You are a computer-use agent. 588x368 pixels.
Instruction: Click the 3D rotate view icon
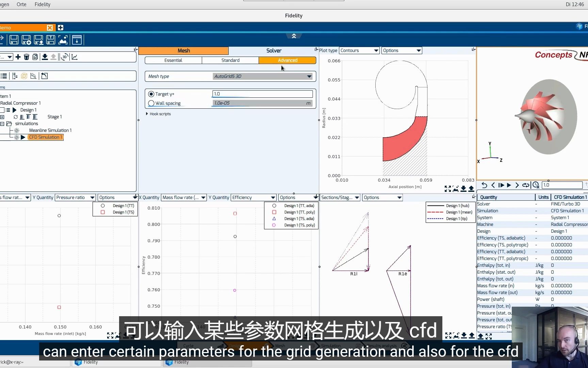pyautogui.click(x=65, y=57)
